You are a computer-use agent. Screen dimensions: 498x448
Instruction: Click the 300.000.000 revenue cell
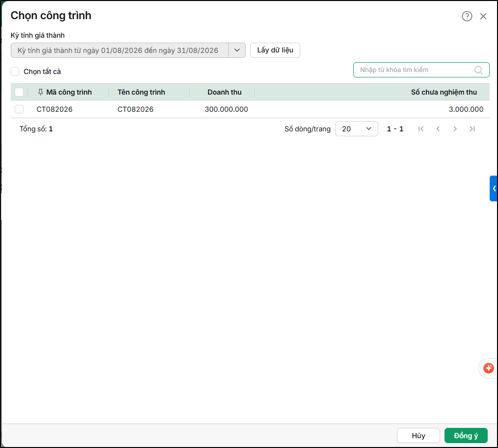[x=227, y=109]
